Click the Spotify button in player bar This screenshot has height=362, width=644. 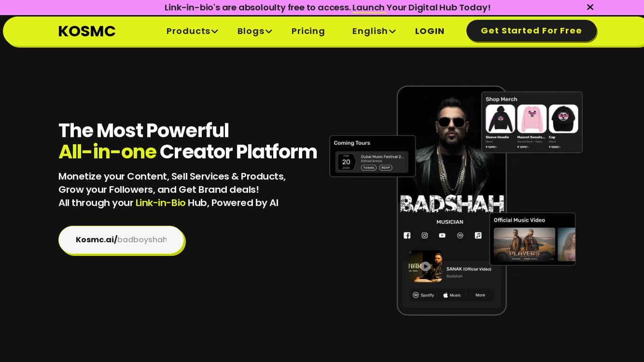[x=423, y=295]
